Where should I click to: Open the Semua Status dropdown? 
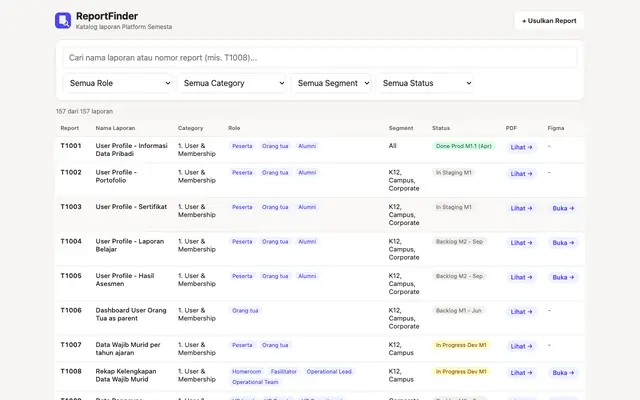click(424, 83)
